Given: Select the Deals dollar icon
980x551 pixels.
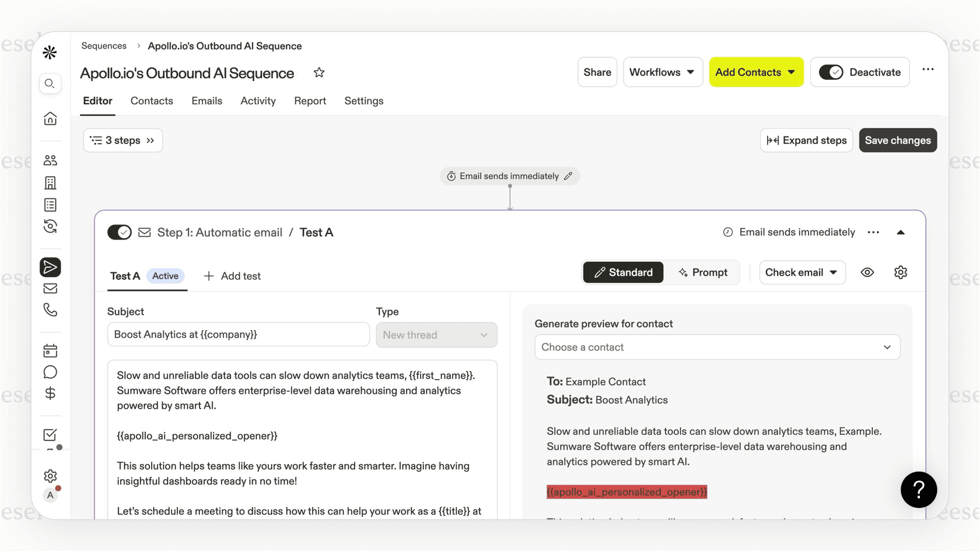Looking at the screenshot, I should point(50,393).
